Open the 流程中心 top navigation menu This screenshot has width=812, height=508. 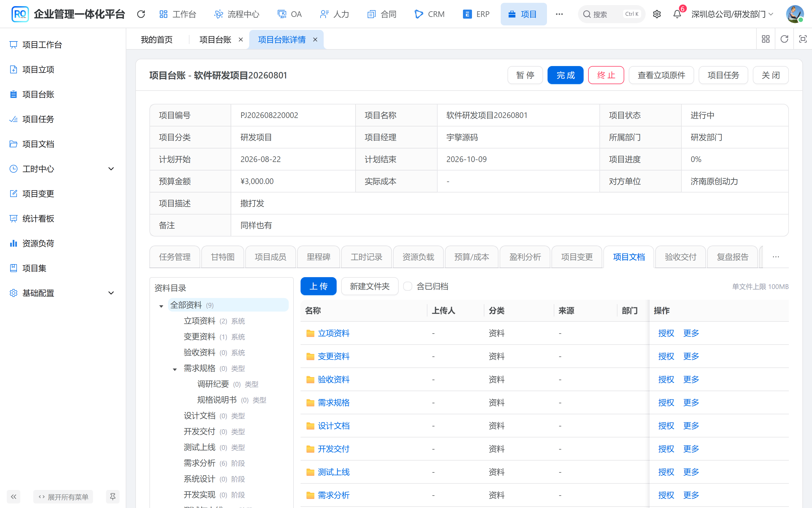pyautogui.click(x=237, y=14)
